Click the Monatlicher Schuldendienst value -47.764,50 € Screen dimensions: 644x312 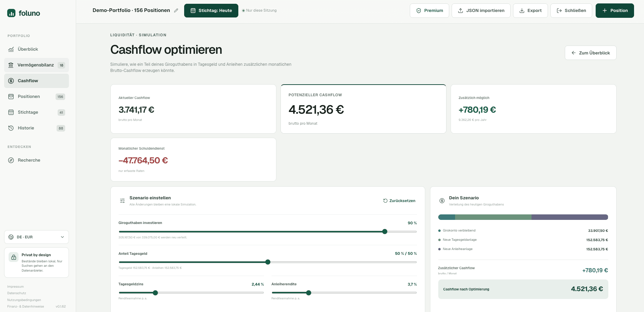point(143,160)
